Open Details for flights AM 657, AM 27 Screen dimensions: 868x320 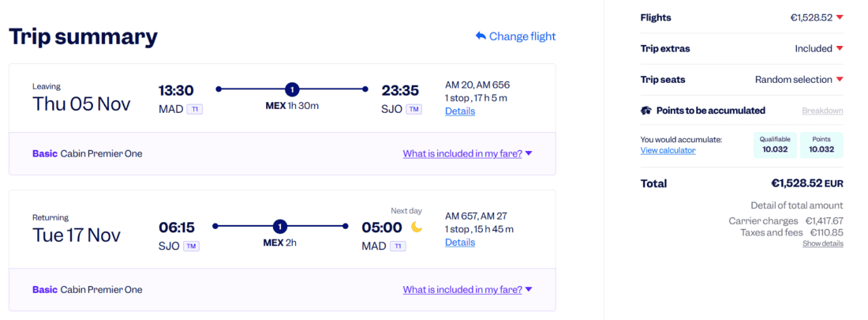pyautogui.click(x=460, y=243)
